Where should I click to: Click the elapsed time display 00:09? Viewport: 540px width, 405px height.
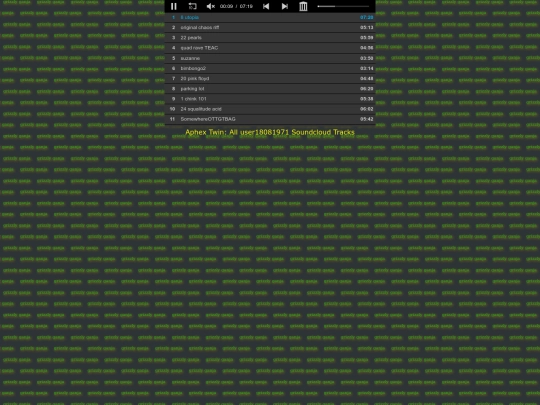click(226, 6)
